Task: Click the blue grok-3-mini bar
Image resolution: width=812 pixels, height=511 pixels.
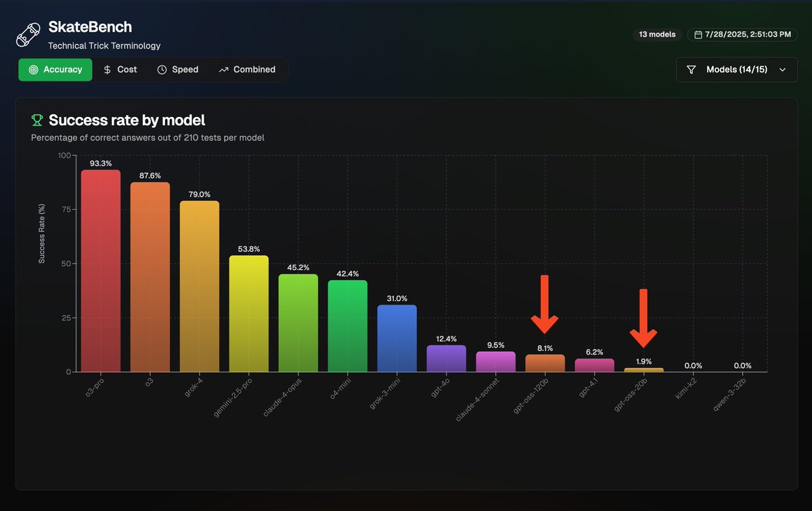Action: [397, 338]
